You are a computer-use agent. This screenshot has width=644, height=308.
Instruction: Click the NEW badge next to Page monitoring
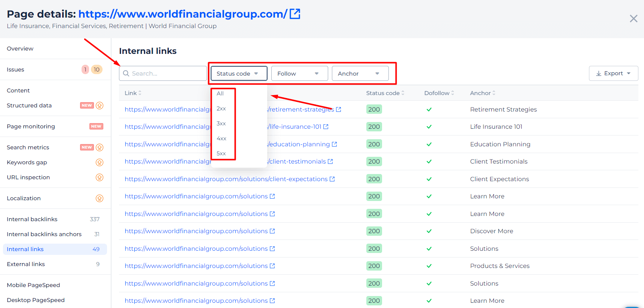(96, 126)
